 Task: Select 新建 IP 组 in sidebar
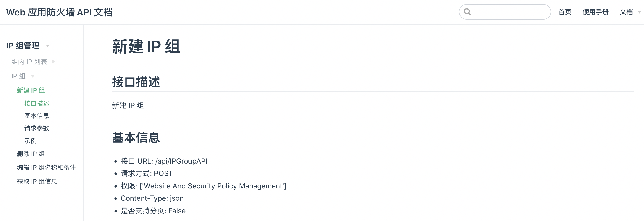coord(31,90)
